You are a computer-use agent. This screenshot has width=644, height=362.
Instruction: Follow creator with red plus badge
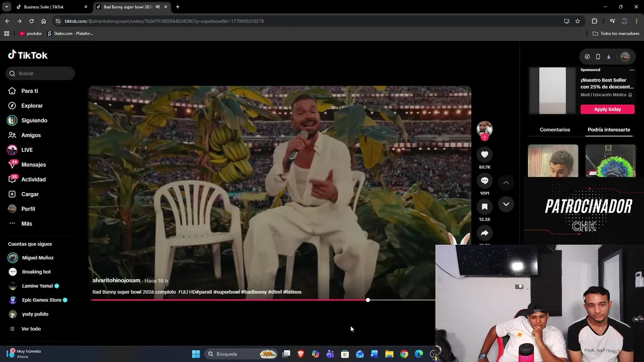(x=485, y=137)
